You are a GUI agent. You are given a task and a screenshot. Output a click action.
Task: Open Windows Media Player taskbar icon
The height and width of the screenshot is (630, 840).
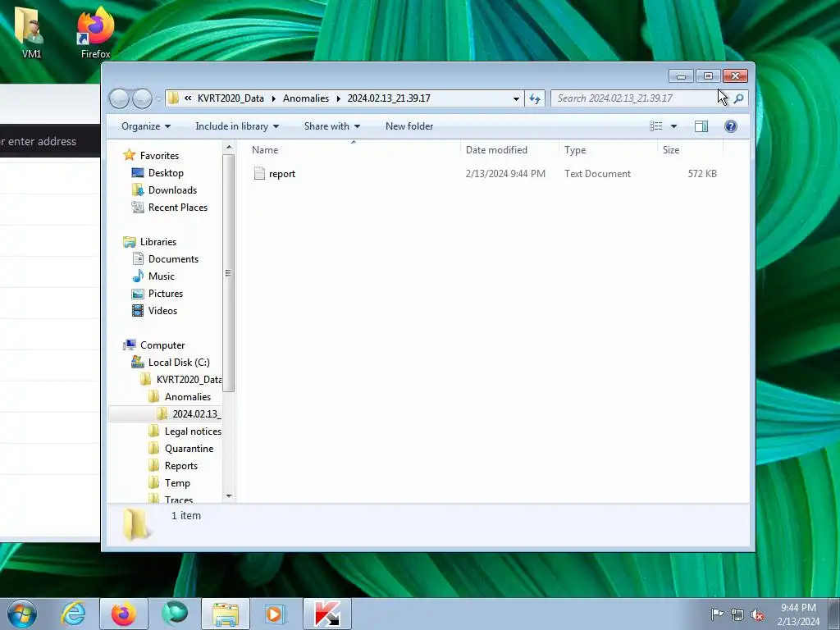pos(276,614)
